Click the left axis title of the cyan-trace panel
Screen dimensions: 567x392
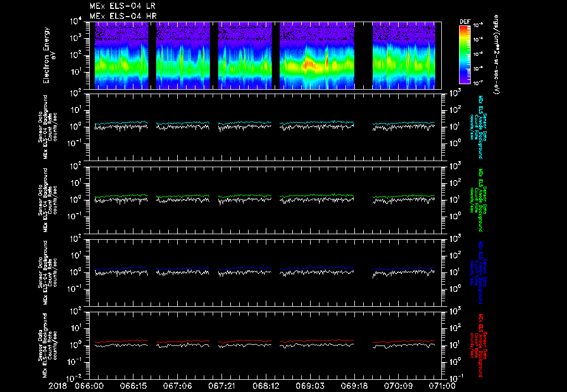48,127
